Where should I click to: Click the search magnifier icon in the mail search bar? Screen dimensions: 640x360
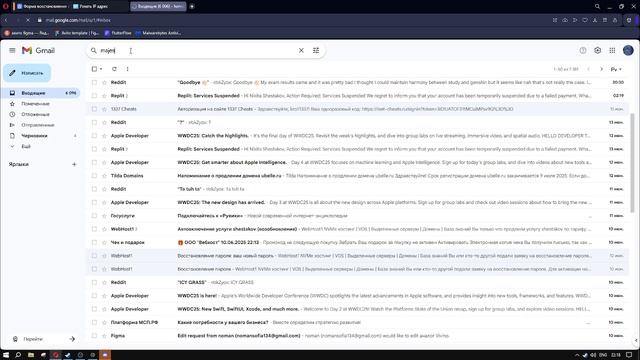pyautogui.click(x=93, y=51)
